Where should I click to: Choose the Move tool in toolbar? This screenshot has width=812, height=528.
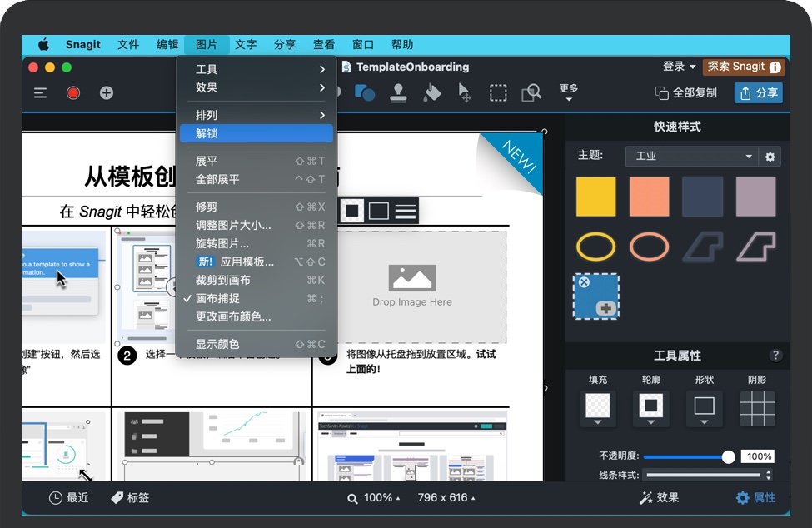coord(465,93)
